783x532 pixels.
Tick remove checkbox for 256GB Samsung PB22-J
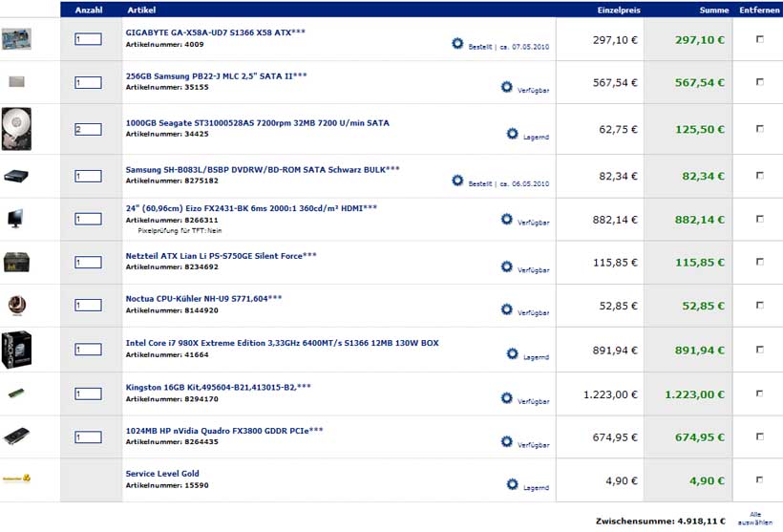(760, 81)
